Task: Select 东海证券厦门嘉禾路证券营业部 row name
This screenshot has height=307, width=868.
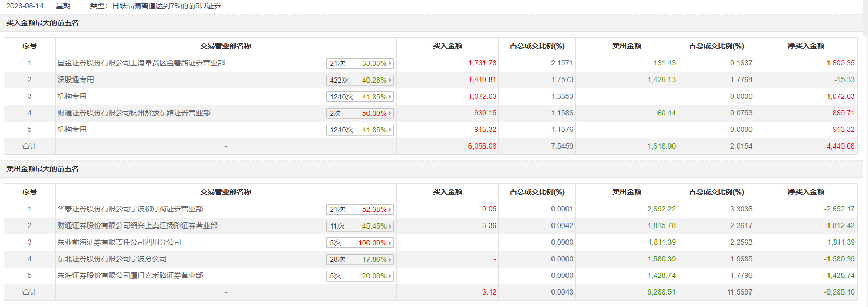Action: (x=130, y=275)
